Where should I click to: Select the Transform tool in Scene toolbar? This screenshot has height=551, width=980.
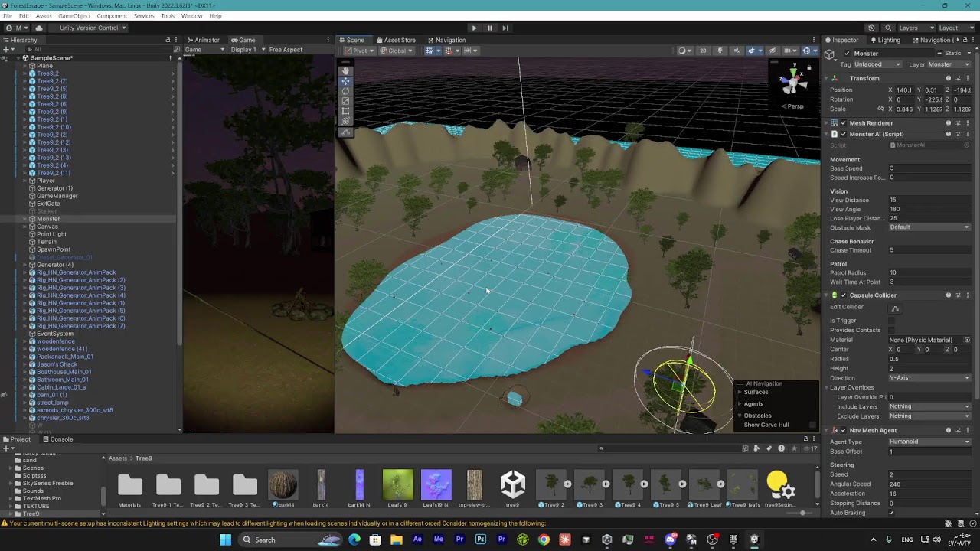click(x=345, y=121)
